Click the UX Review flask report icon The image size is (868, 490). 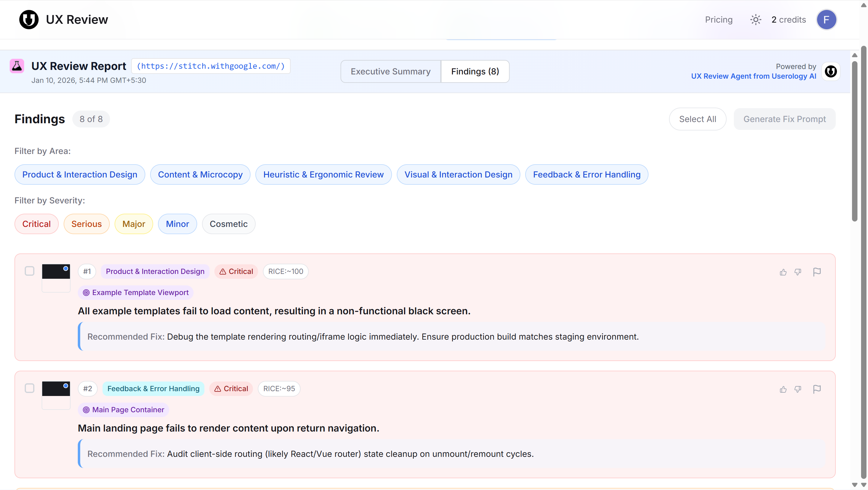tap(17, 66)
